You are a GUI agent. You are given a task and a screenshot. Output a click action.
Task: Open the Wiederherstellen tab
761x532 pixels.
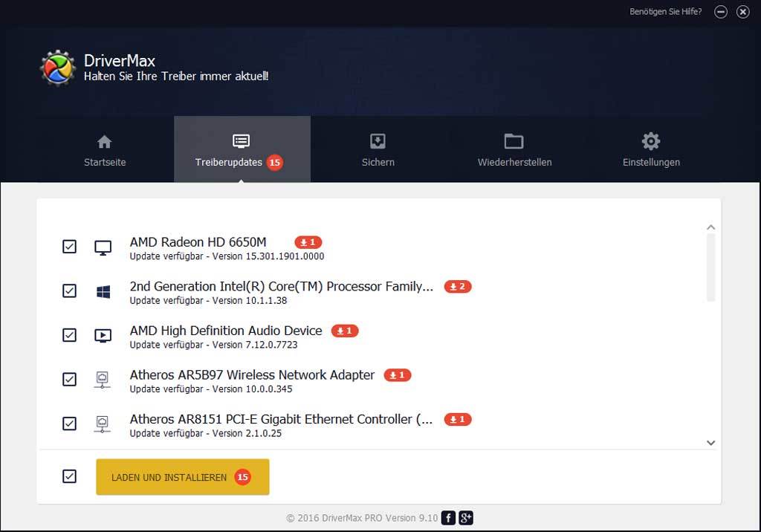click(x=514, y=149)
